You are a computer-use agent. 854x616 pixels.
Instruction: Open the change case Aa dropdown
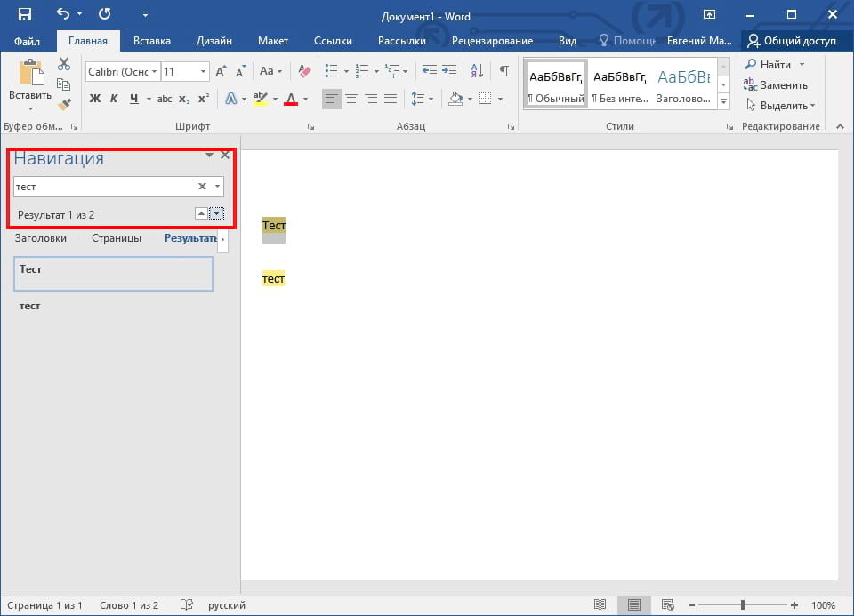point(270,71)
